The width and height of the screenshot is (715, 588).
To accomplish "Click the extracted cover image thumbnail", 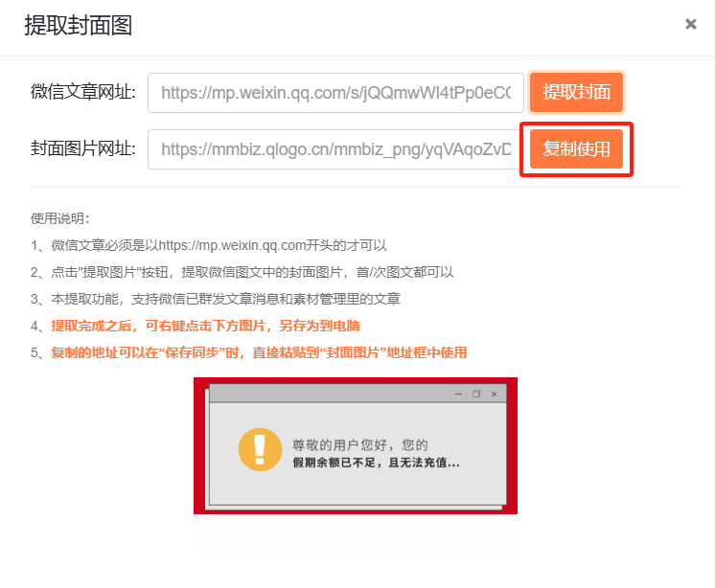I will (x=356, y=445).
